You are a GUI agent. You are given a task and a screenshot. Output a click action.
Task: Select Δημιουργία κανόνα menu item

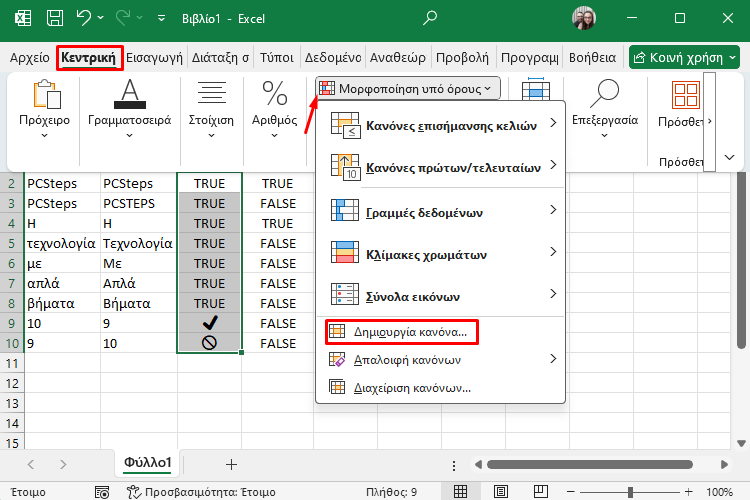(402, 332)
